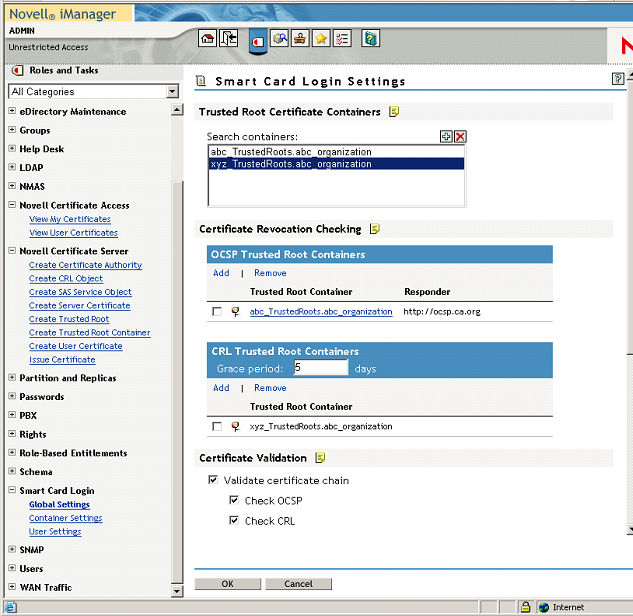Image resolution: width=633 pixels, height=616 pixels.
Task: Click Remove under OCSP Trusted Root Containers
Action: (x=270, y=273)
